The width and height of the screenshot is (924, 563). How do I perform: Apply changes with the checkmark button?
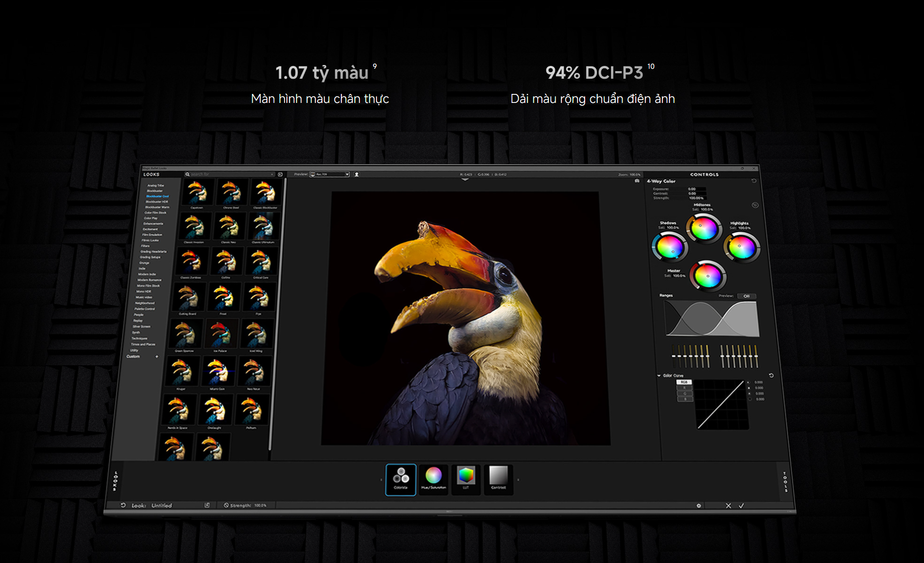[x=741, y=506]
